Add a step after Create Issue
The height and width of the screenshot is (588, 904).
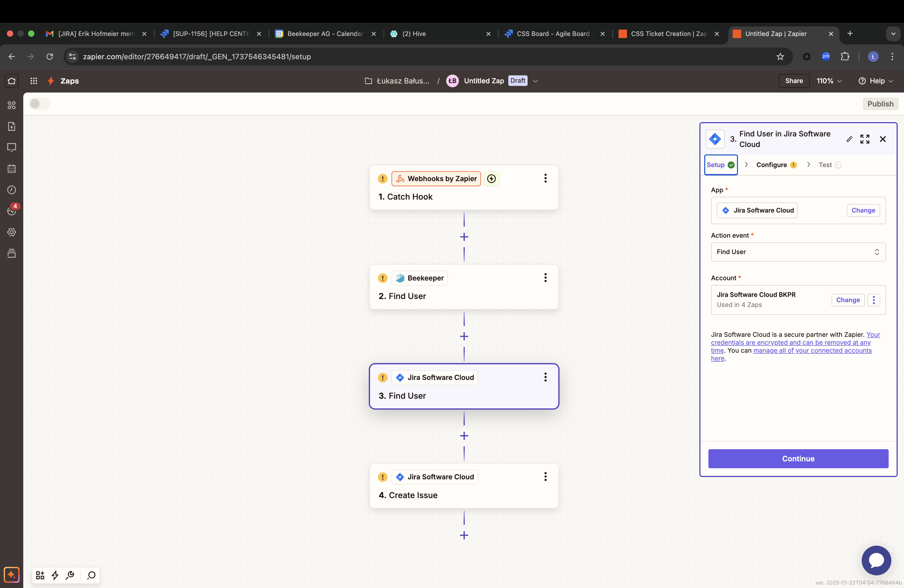coord(464,536)
